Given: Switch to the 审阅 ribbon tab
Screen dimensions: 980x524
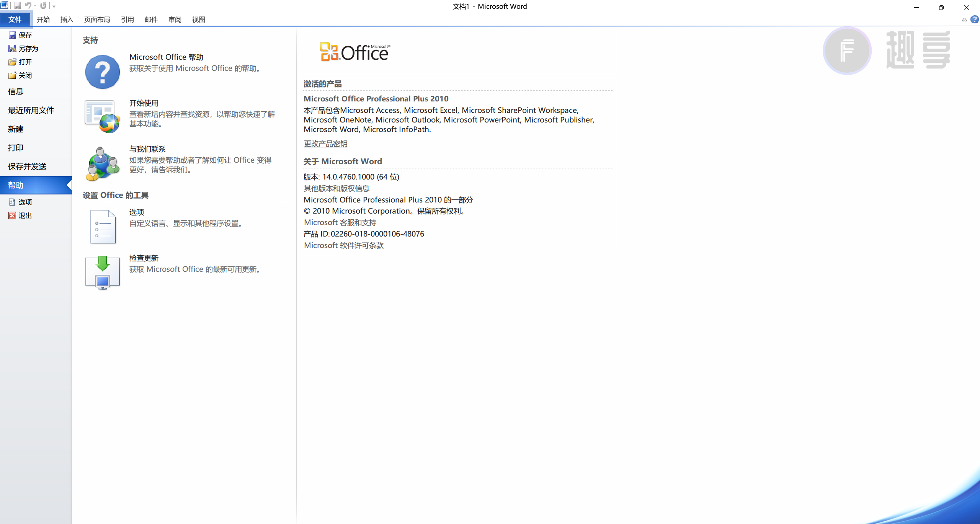Looking at the screenshot, I should tap(175, 20).
